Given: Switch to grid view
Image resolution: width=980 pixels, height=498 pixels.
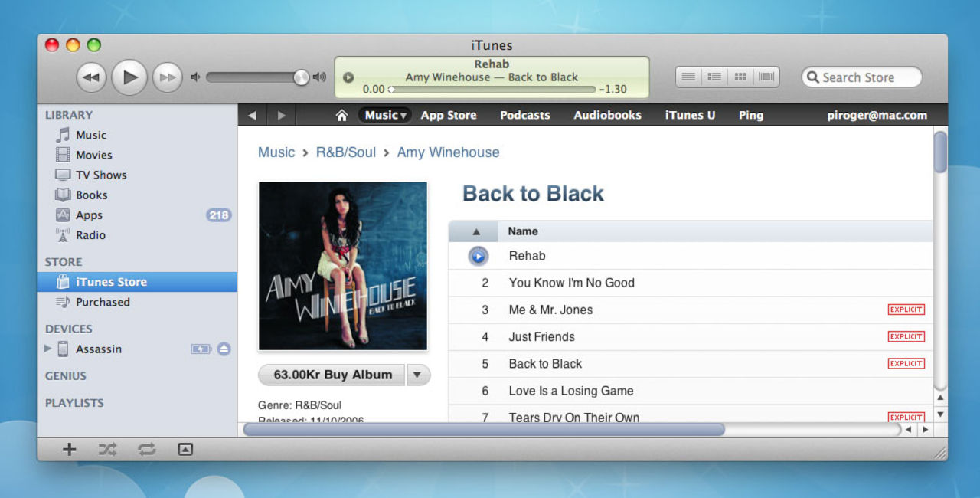Looking at the screenshot, I should click(x=740, y=77).
